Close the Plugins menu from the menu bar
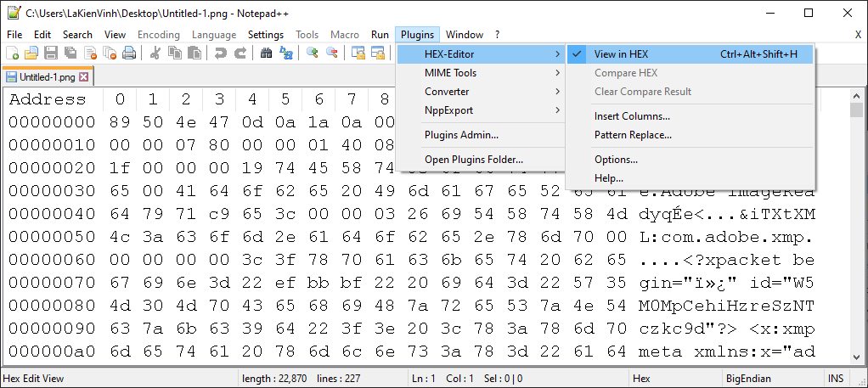 pos(417,34)
